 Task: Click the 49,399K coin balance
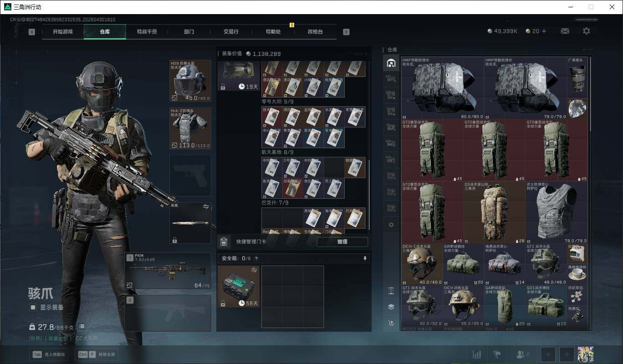[x=502, y=31]
